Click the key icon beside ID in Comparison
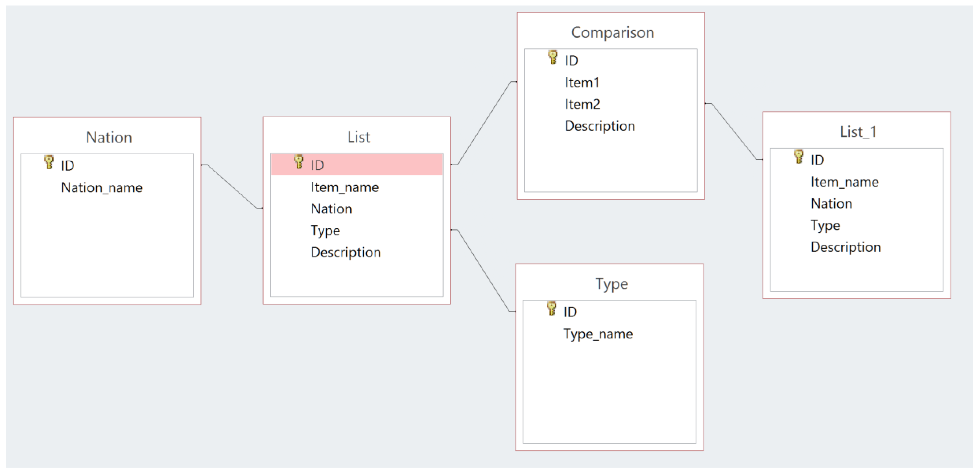This screenshot has height=476, width=980. coord(553,57)
